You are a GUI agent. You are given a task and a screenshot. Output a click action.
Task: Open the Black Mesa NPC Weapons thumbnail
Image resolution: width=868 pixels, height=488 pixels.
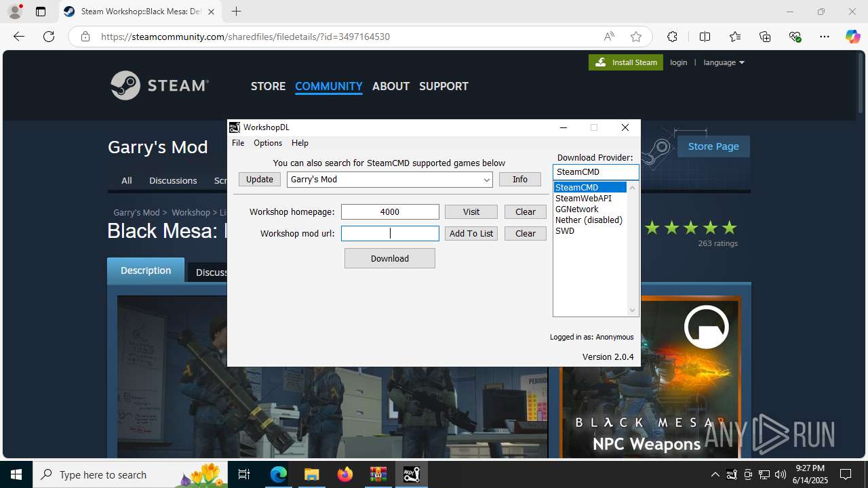pyautogui.click(x=650, y=376)
